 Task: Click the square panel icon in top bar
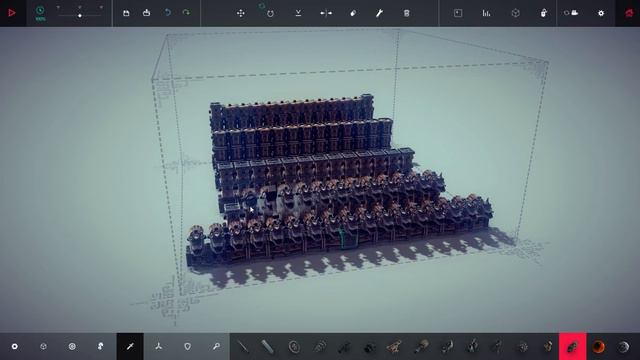(x=458, y=13)
